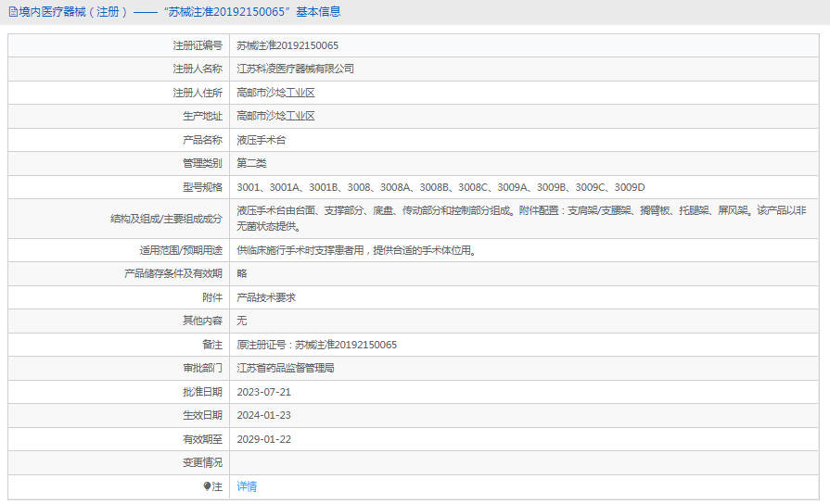Click the address value in the 生产地址 row

click(x=275, y=116)
